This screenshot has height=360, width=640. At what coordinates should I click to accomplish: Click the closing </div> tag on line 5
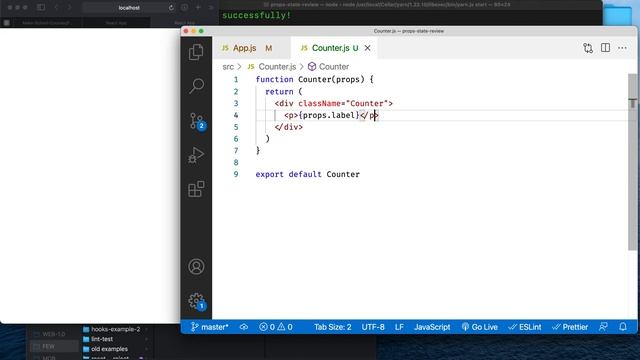coord(289,127)
